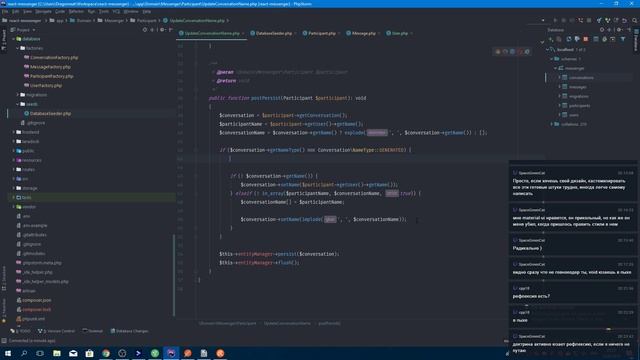Click the red stop icon in Database toolbar
Image resolution: width=640 pixels, height=360 pixels.
coord(586,39)
